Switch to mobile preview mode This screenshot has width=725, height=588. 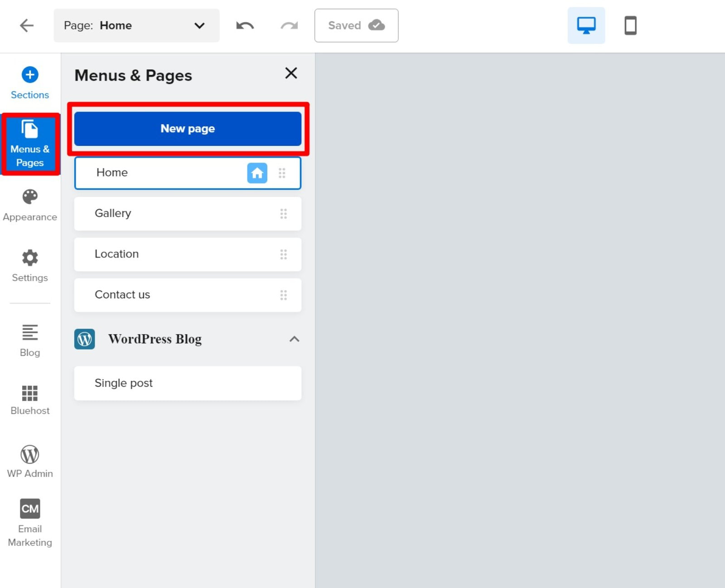pyautogui.click(x=630, y=25)
